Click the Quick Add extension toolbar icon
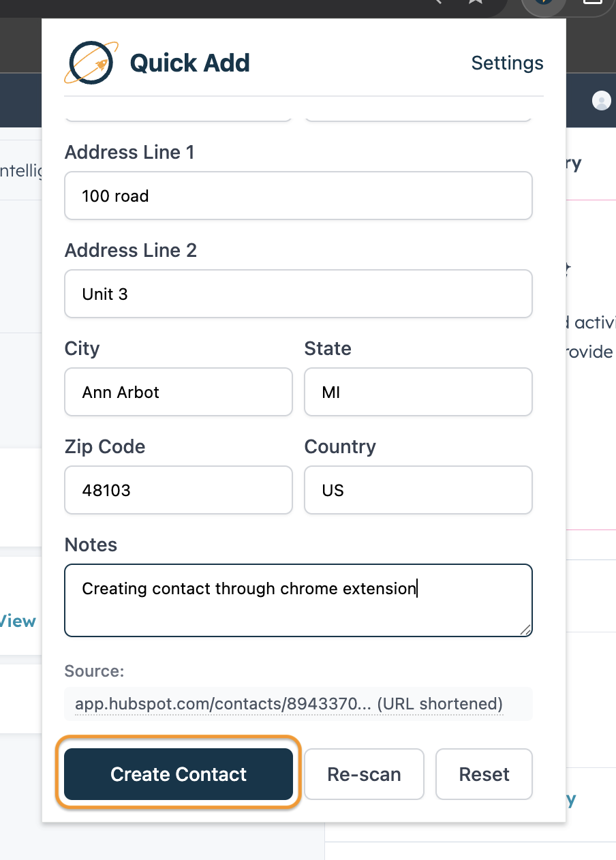 [543, 3]
